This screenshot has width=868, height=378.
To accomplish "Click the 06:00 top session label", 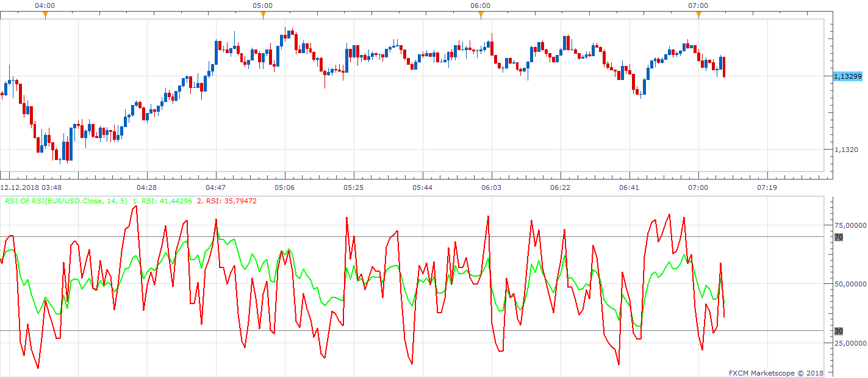I will [481, 5].
